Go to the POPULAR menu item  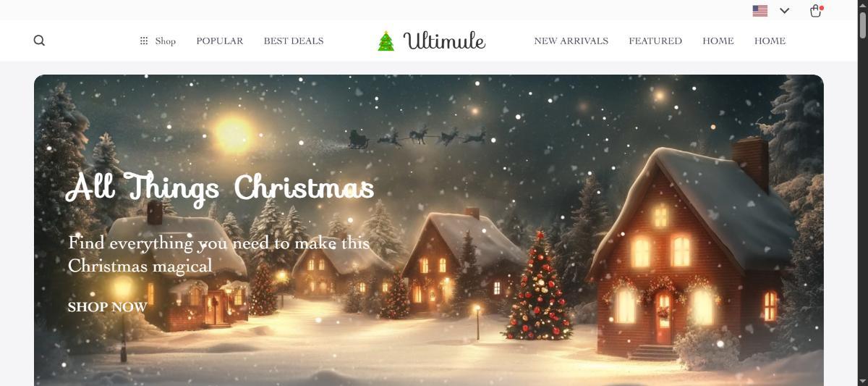(x=220, y=41)
